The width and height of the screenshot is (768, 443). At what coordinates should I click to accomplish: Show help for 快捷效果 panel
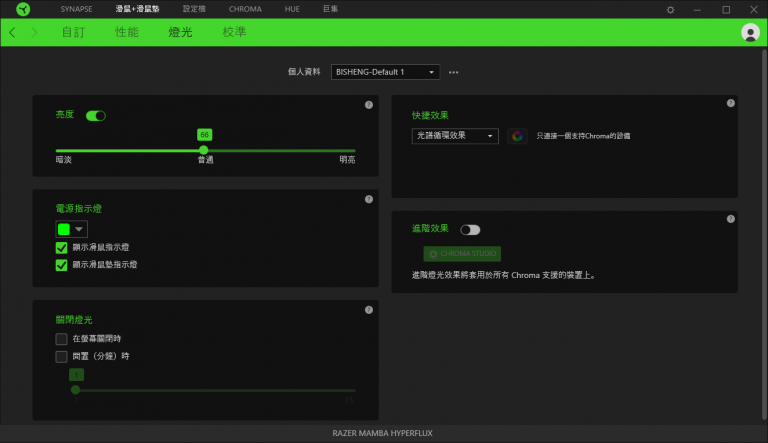[x=730, y=103]
